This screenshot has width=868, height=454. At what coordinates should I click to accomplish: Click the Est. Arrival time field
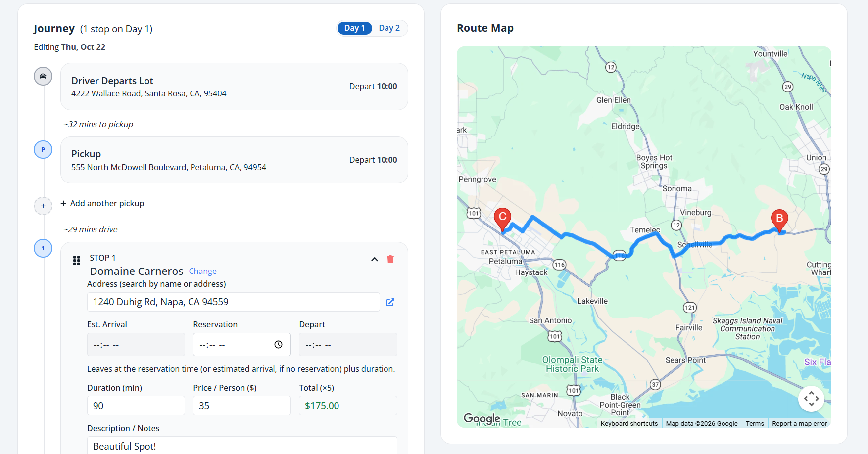(136, 345)
